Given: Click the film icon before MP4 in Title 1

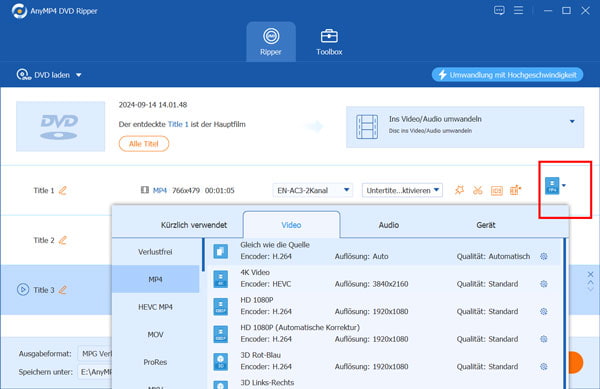Looking at the screenshot, I should point(145,190).
